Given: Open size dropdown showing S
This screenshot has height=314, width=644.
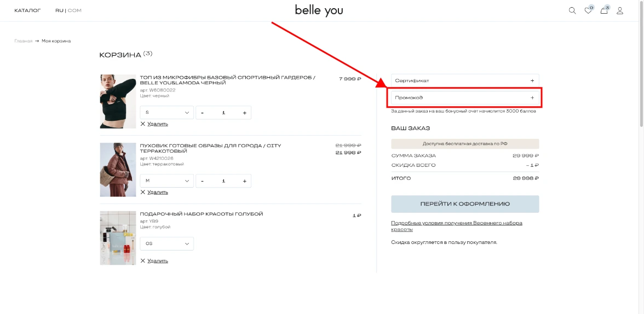Looking at the screenshot, I should [166, 113].
